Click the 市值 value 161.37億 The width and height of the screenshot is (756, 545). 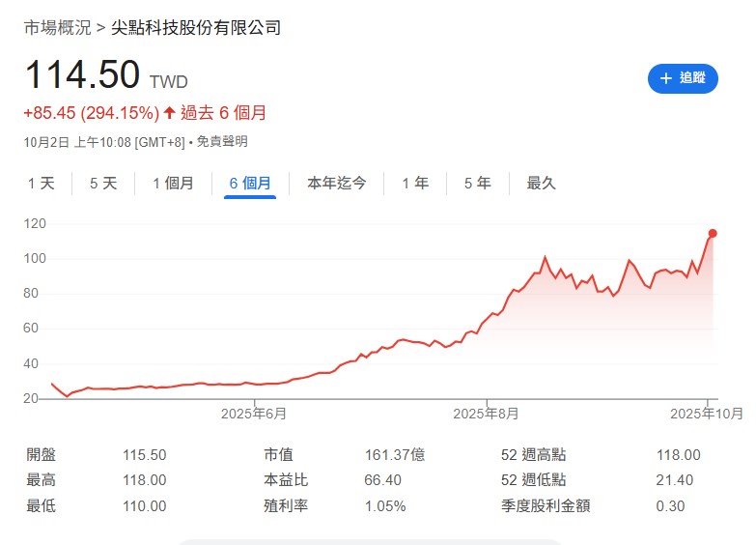tap(395, 455)
